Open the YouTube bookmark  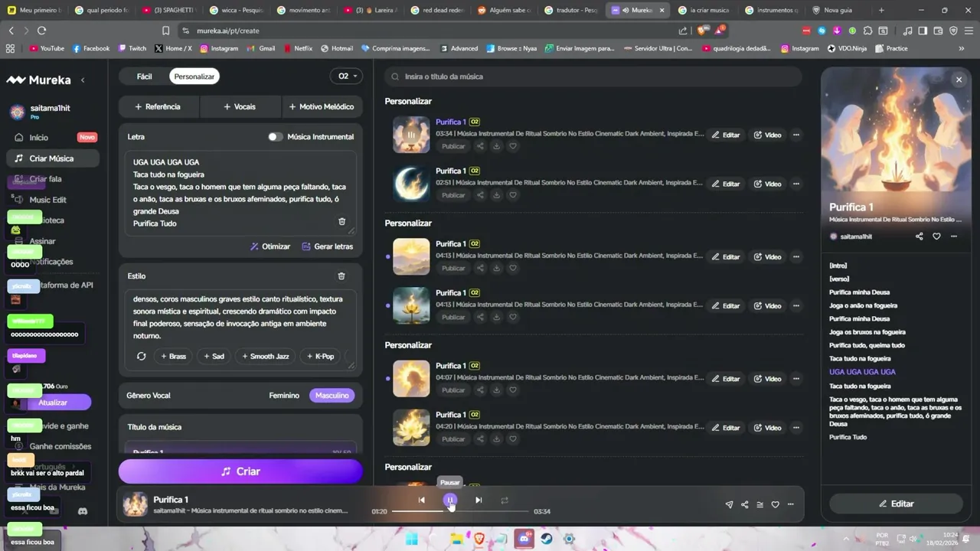47,48
